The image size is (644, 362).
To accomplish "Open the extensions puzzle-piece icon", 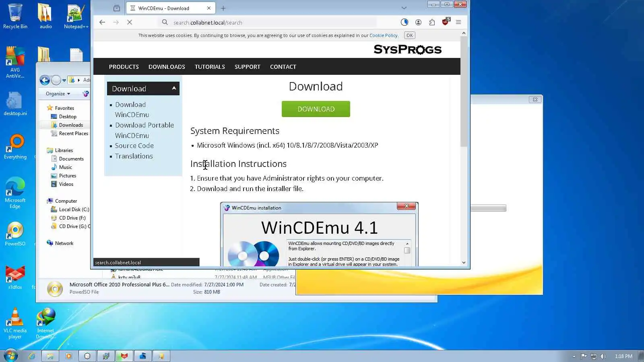I will click(x=432, y=23).
